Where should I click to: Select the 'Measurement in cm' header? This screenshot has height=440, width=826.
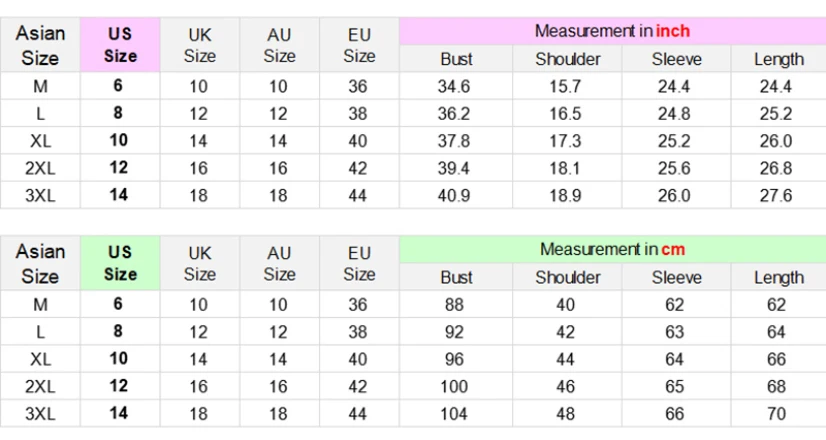click(x=612, y=249)
